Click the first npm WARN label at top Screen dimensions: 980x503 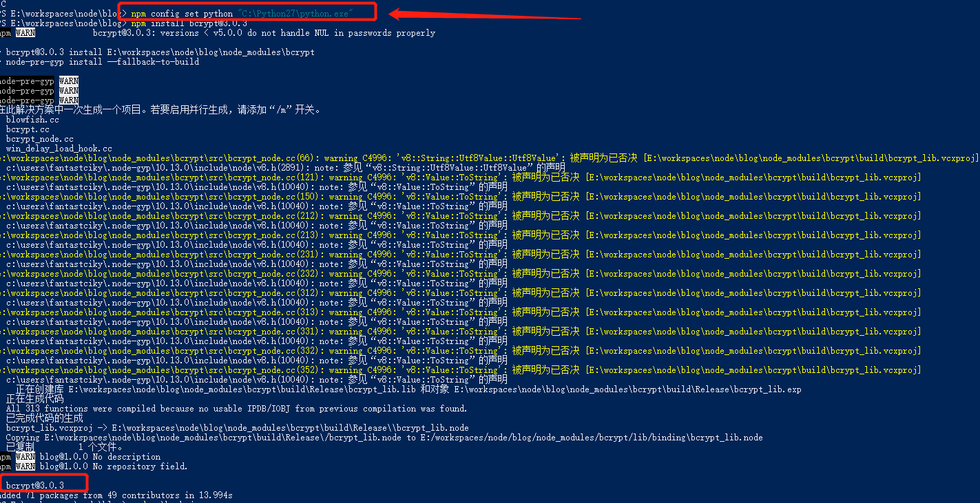[x=25, y=32]
